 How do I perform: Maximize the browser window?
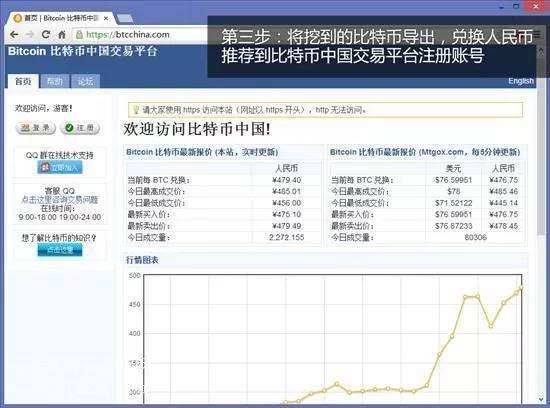point(516,6)
